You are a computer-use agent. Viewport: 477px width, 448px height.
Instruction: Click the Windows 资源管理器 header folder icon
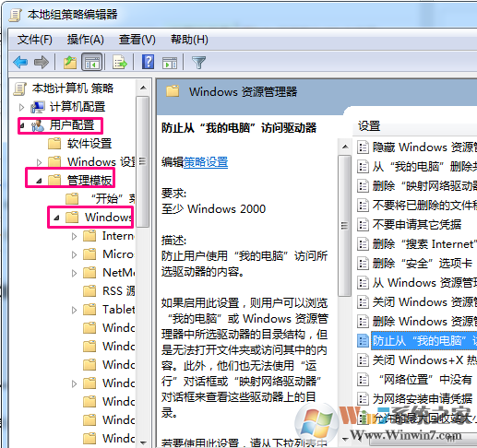(x=173, y=91)
